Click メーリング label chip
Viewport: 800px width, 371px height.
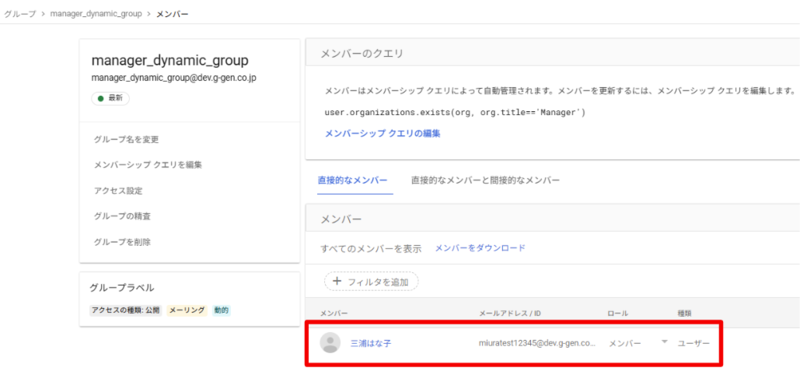click(x=187, y=310)
